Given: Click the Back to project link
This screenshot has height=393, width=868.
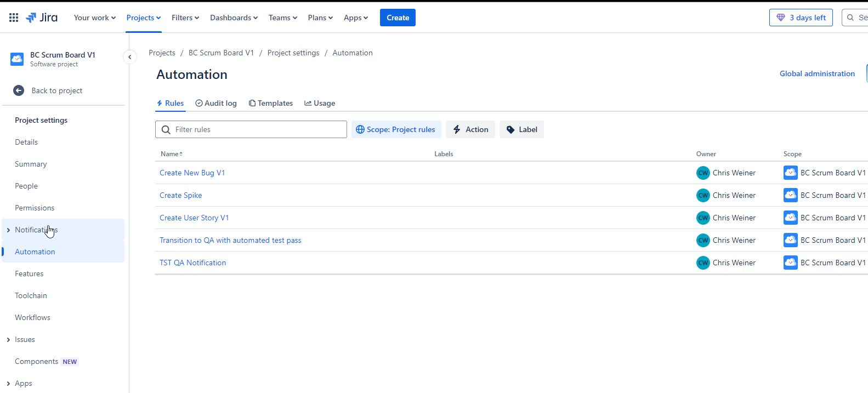Looking at the screenshot, I should tap(56, 90).
